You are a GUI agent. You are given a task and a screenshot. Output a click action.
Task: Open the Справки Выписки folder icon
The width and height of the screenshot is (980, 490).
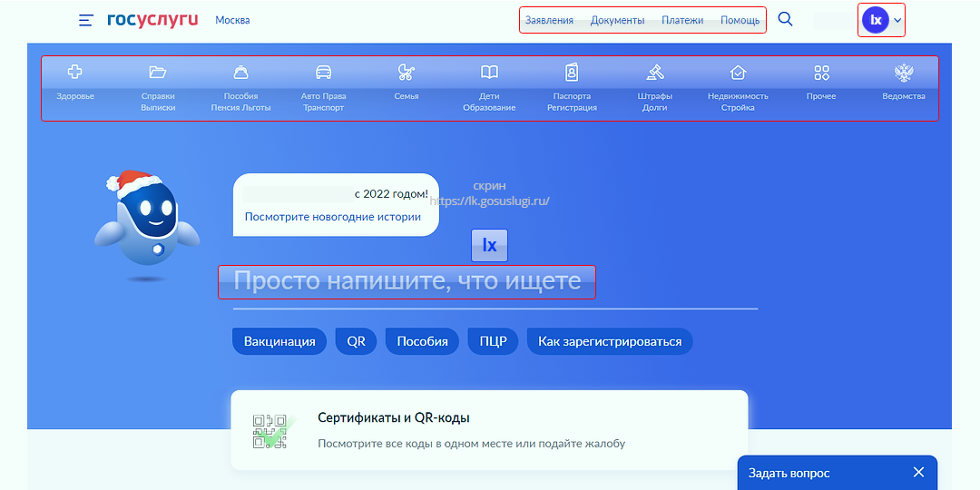point(158,73)
